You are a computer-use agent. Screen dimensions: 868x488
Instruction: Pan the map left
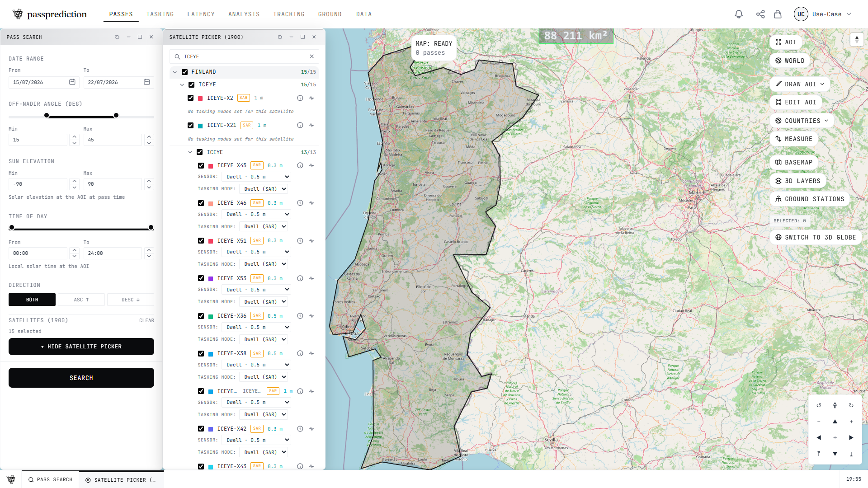[819, 437]
